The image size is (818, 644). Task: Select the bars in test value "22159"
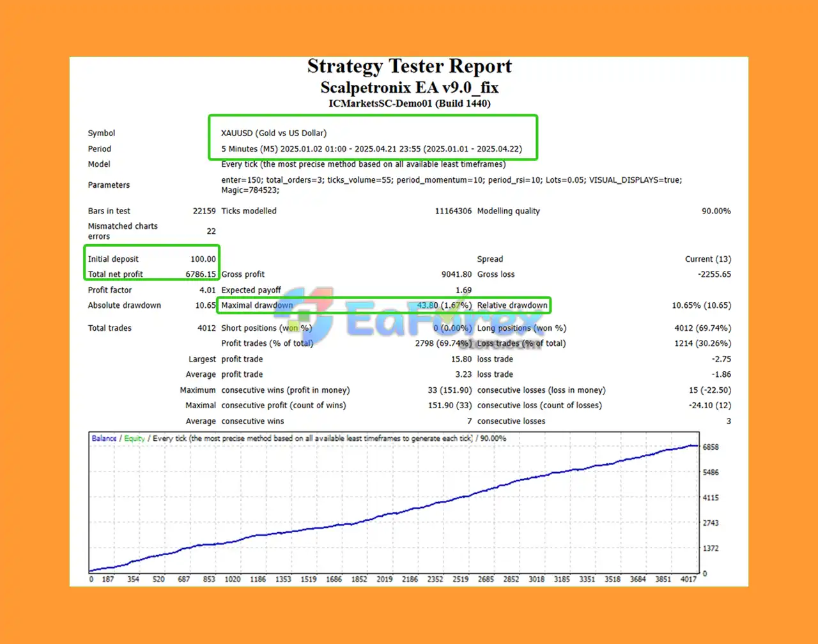204,211
